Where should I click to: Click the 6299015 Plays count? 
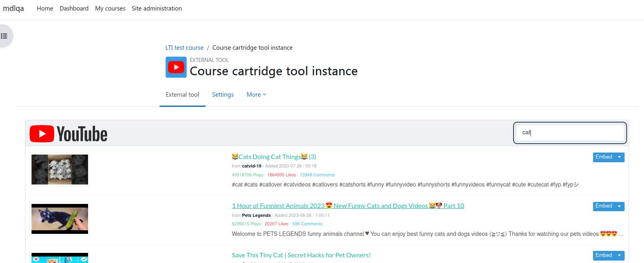pyautogui.click(x=246, y=224)
